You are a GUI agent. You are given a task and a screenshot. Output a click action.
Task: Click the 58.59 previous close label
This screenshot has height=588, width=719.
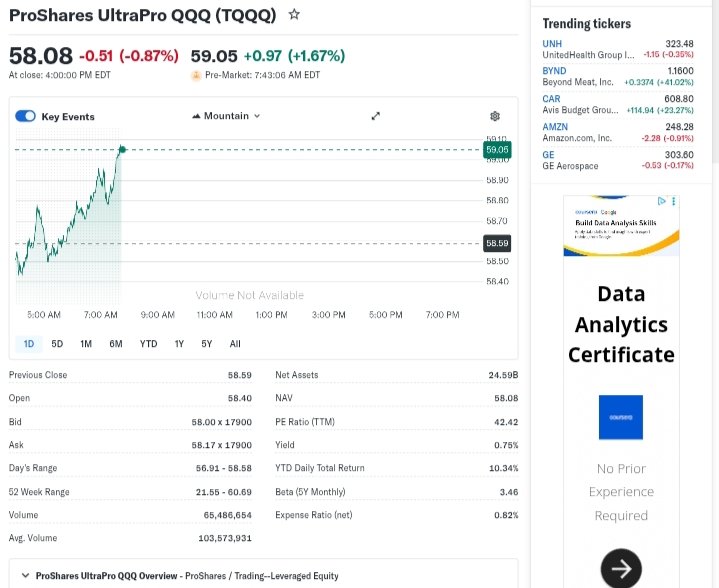(497, 243)
